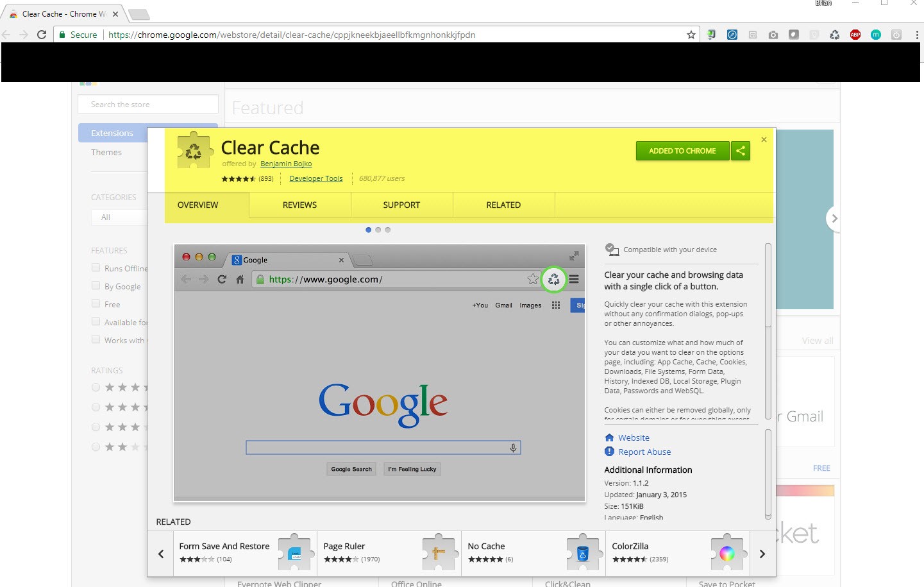Toggle the Free feature checkbox
924x587 pixels.
96,303
